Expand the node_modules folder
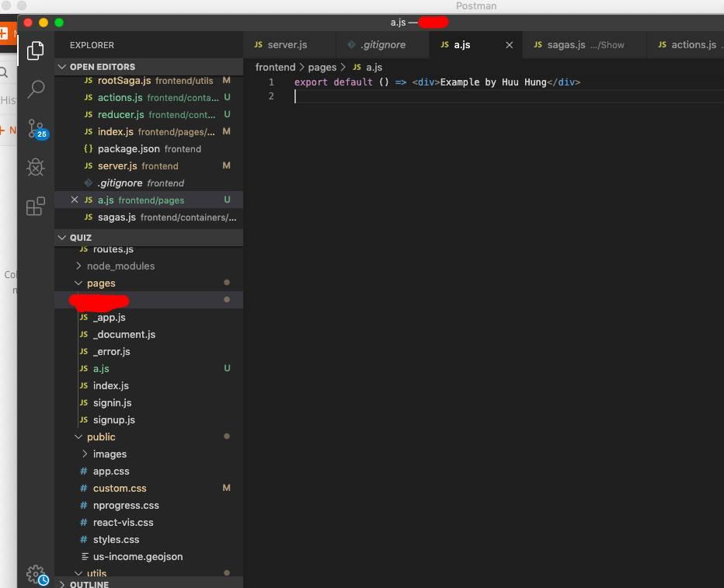The height and width of the screenshot is (588, 724). [148, 266]
